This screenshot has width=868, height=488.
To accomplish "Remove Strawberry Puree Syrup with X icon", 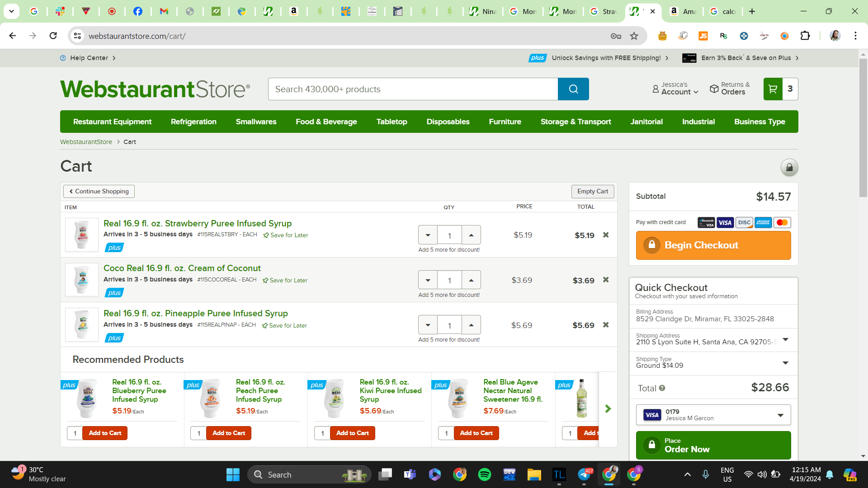I will tap(606, 235).
